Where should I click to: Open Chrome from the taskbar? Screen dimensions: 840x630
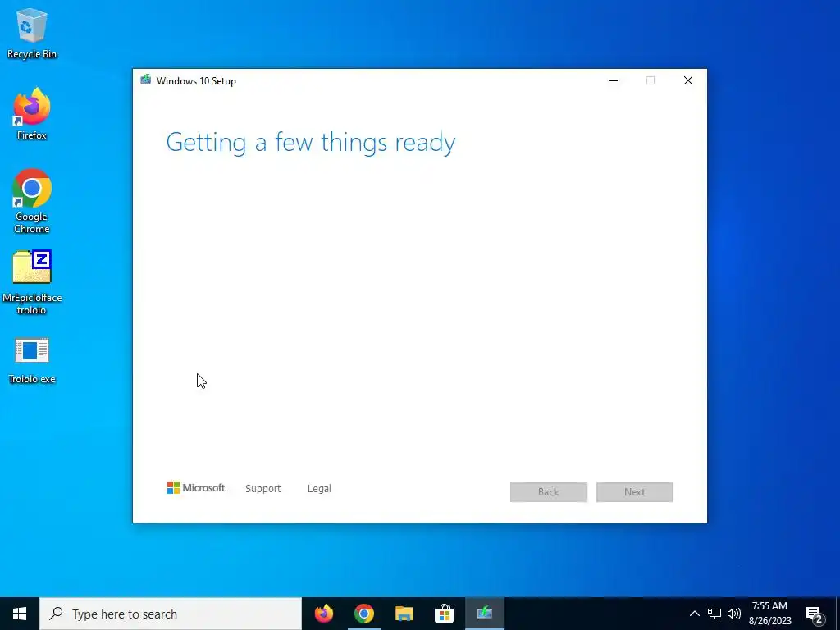[x=363, y=614]
